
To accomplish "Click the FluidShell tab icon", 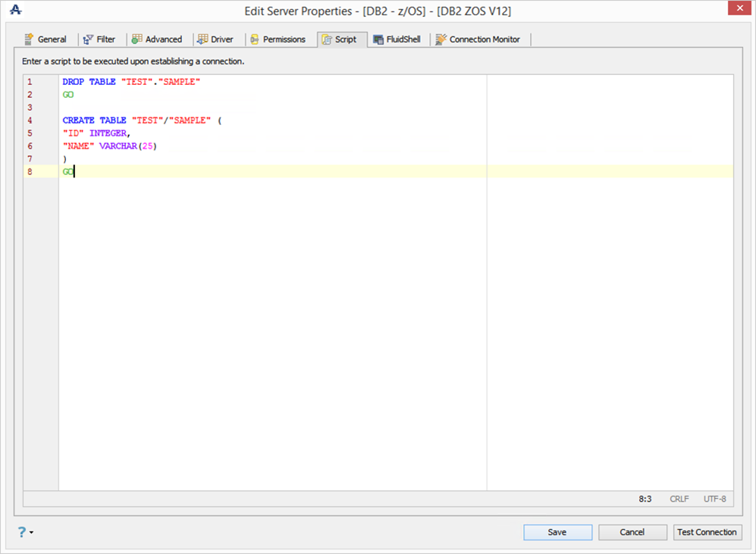I will tap(378, 39).
